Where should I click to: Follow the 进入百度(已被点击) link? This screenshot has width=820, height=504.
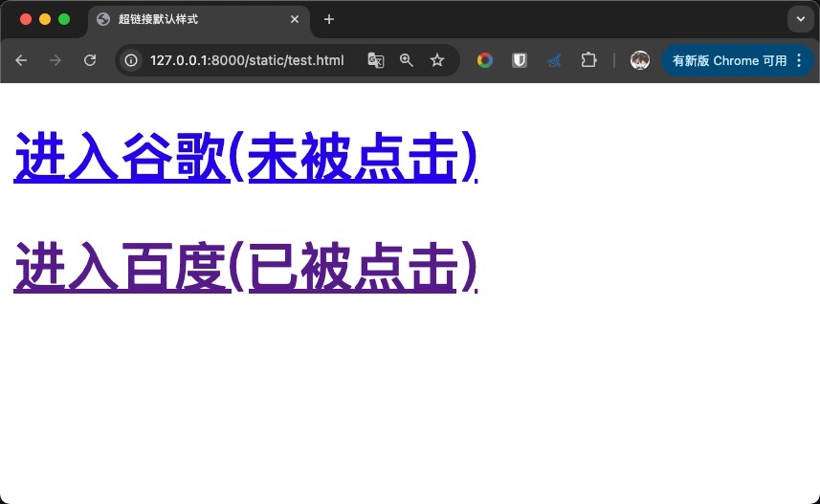coord(246,267)
